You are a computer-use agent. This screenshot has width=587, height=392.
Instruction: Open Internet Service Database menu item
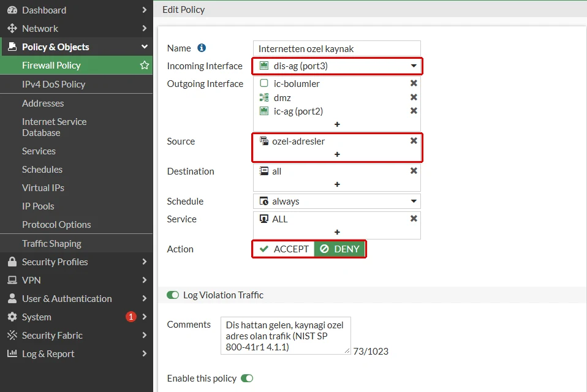pyautogui.click(x=77, y=127)
